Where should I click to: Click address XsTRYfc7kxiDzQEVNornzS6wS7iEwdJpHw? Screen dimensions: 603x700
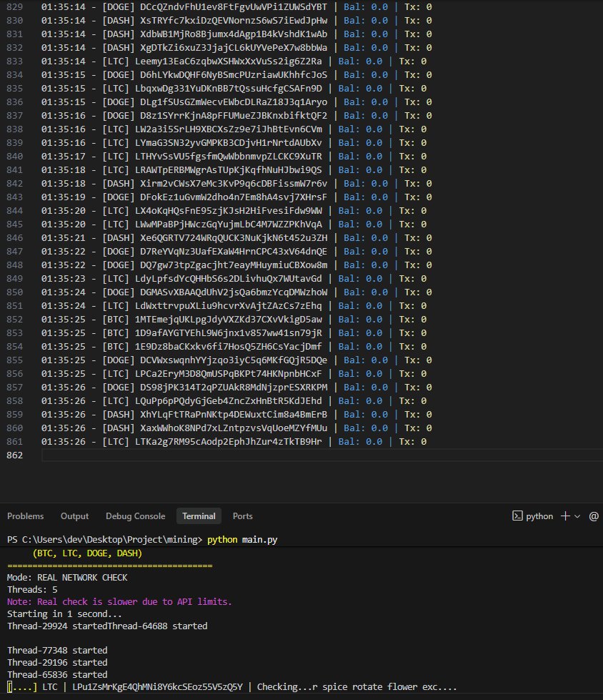point(234,21)
